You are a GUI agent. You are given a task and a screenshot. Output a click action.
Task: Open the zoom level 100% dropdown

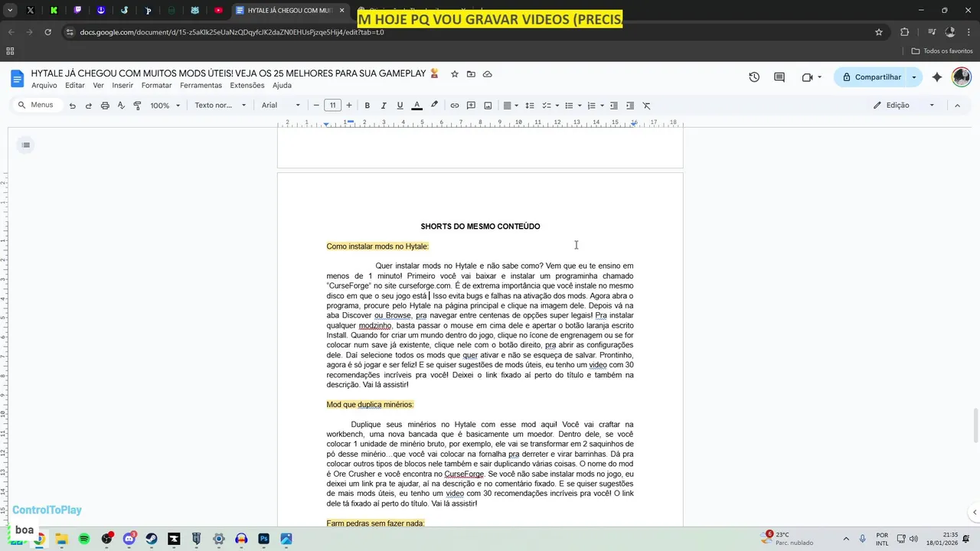(165, 106)
